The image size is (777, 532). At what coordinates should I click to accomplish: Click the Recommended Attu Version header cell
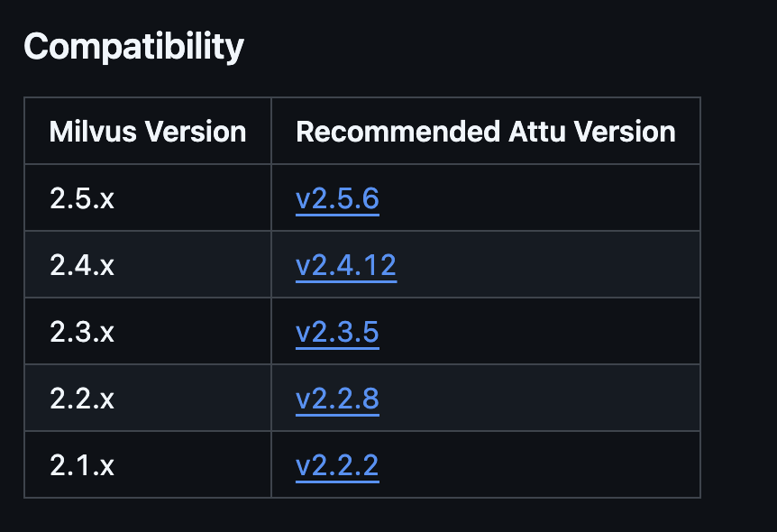click(486, 132)
